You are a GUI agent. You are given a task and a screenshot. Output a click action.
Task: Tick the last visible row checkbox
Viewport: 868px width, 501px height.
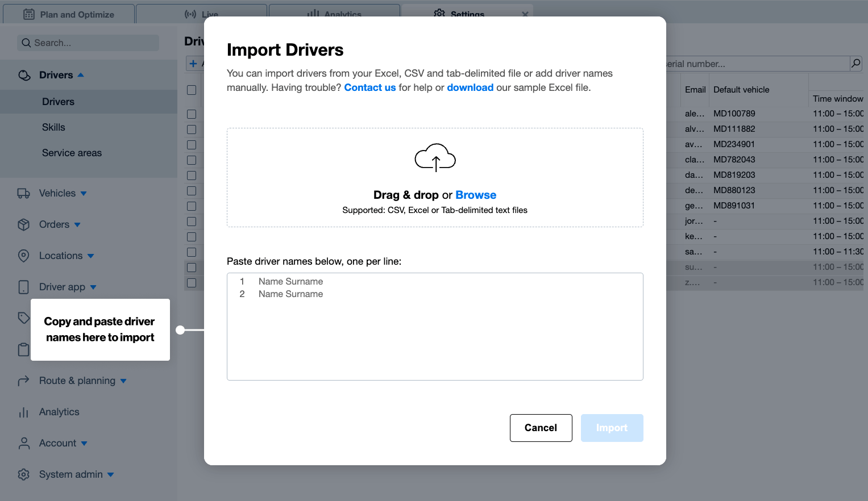(x=192, y=282)
